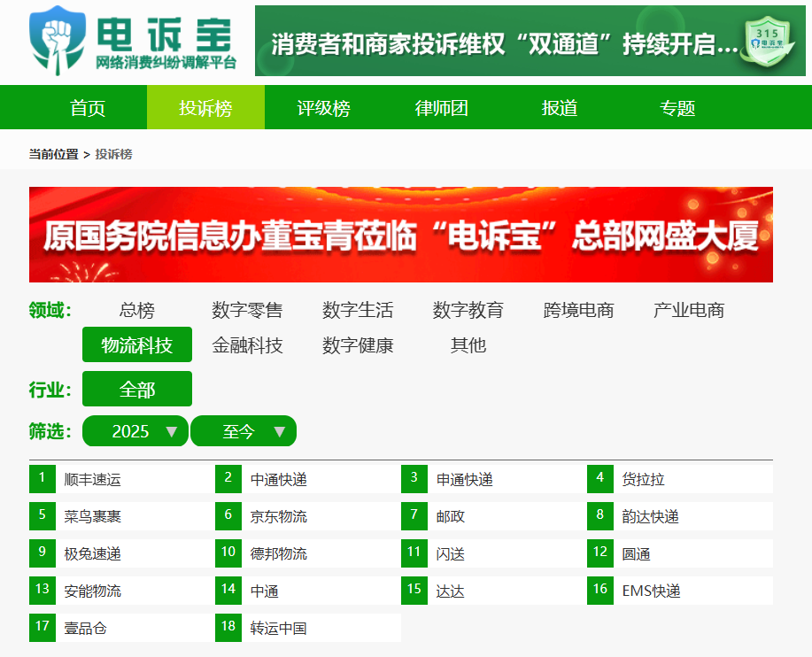Open the 顺丰速运 ranking entry
The width and height of the screenshot is (812, 657).
[92, 480]
